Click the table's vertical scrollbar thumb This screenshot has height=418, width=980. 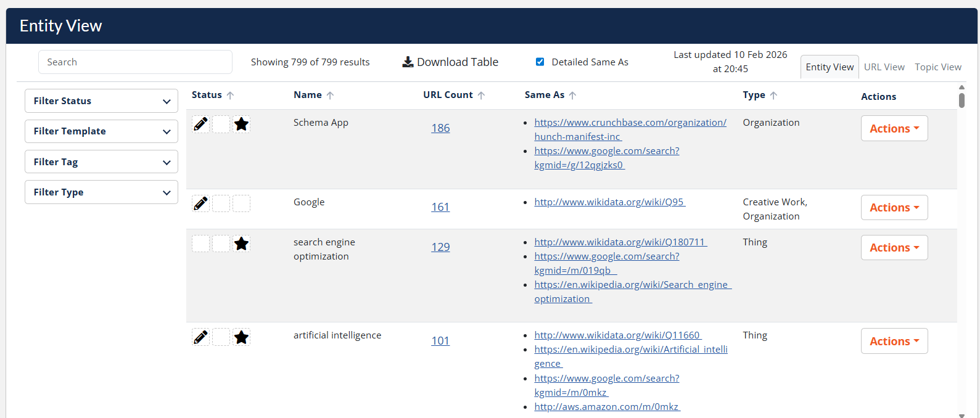[961, 100]
